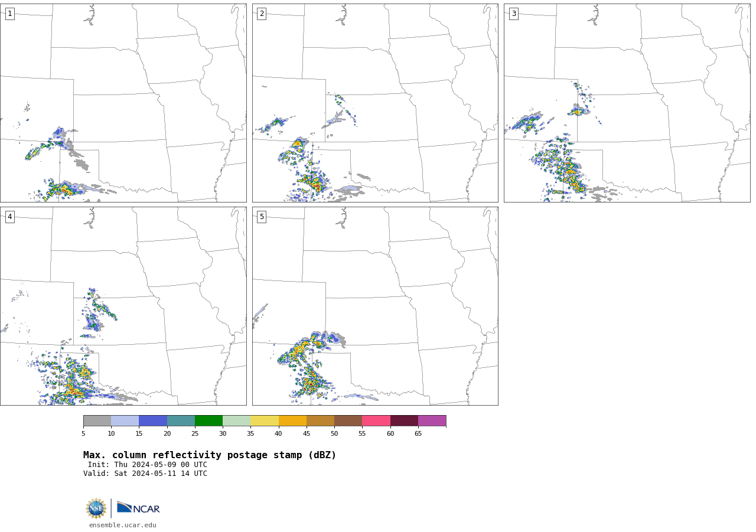
Task: Click the brown 50-55 dBZ swatch
Action: pyautogui.click(x=348, y=420)
